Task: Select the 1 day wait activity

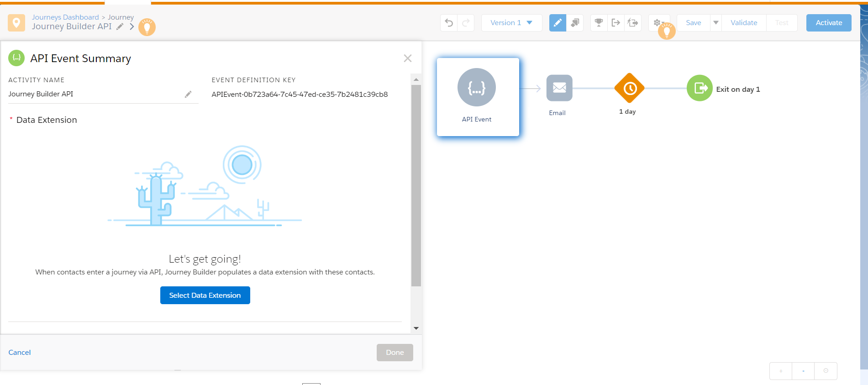Action: tap(630, 88)
